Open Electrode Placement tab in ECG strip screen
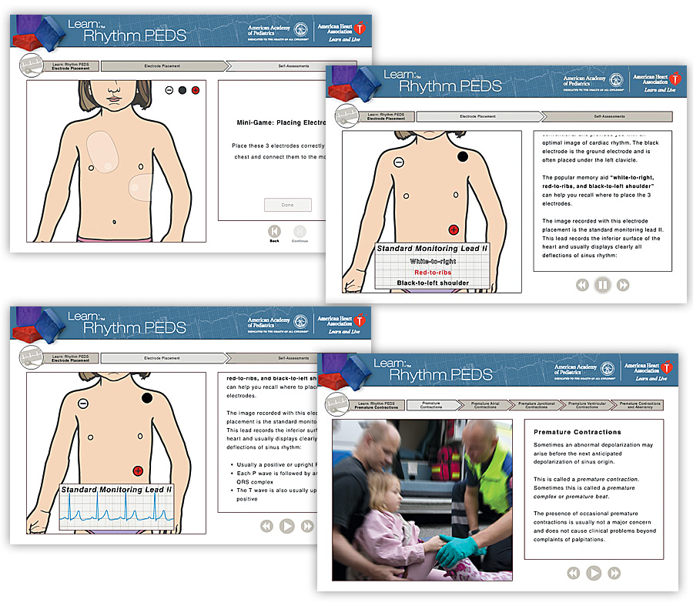 (162, 358)
